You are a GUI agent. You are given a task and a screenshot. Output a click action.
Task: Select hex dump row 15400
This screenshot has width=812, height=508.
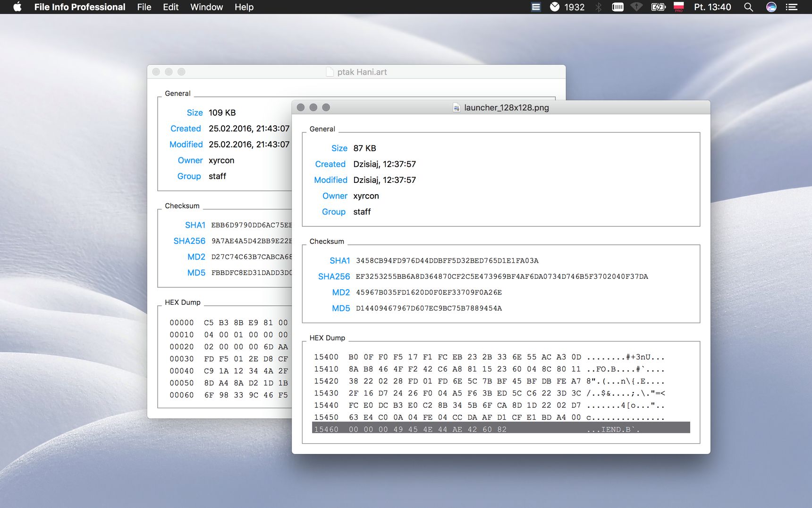[501, 357]
